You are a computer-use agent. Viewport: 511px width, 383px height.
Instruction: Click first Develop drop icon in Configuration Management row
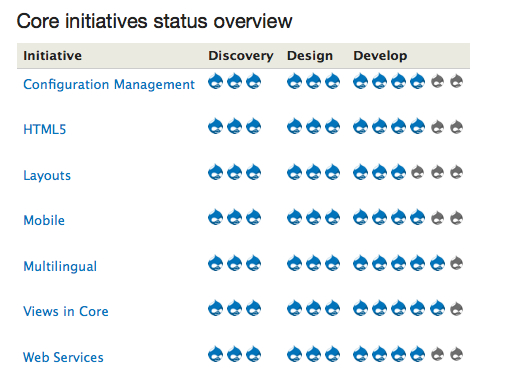(x=360, y=81)
